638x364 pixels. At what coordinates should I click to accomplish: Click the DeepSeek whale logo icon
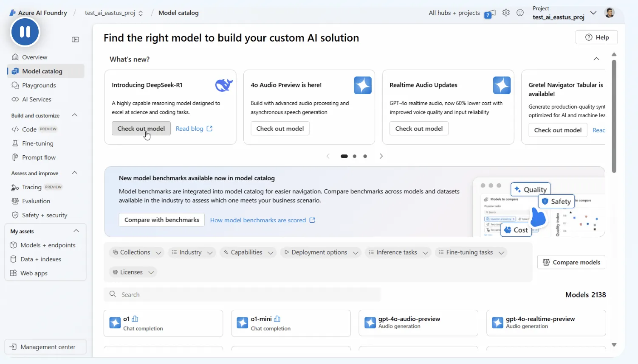[x=224, y=85]
